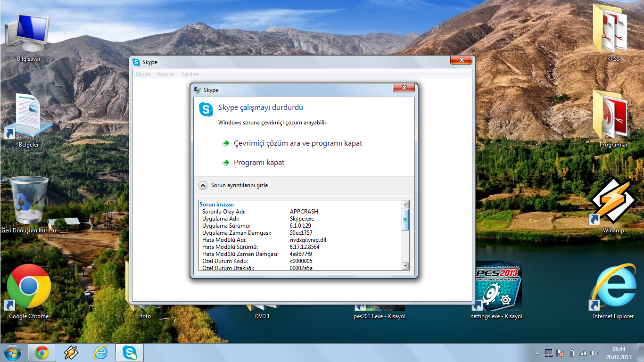644x362 pixels.
Task: Click the APPCRASH value
Action: point(304,212)
